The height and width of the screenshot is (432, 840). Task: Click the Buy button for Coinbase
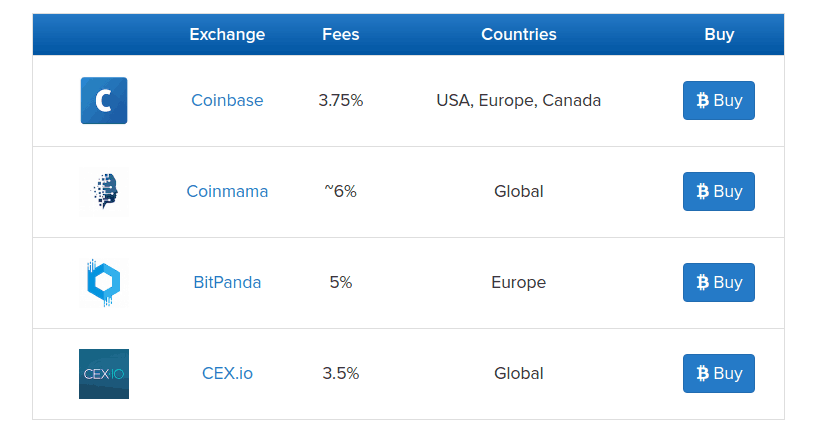click(x=718, y=100)
